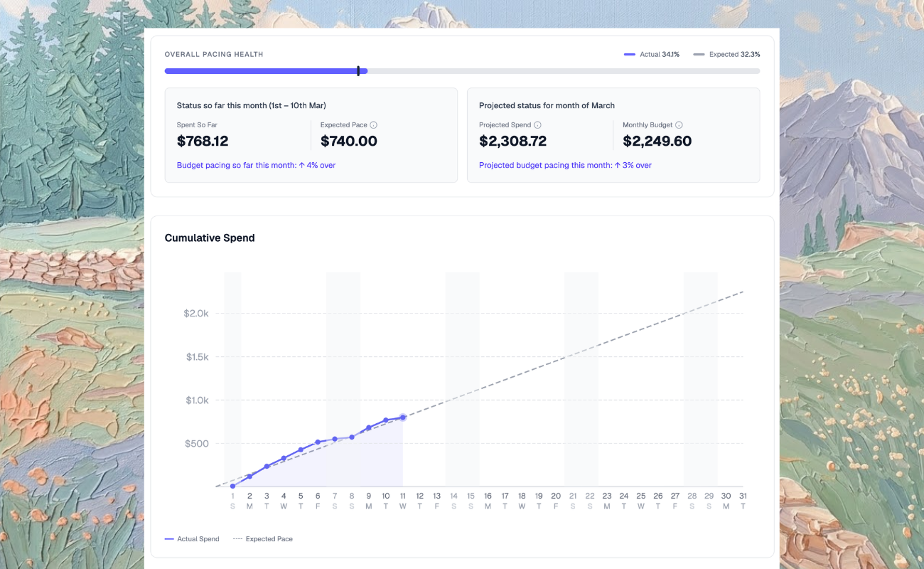Click the info icon beside Projected Spend

pyautogui.click(x=537, y=125)
